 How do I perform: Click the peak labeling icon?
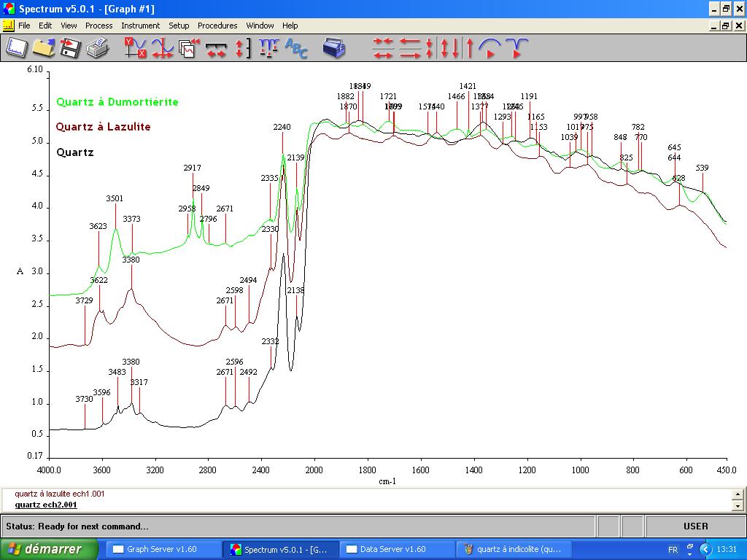[268, 48]
